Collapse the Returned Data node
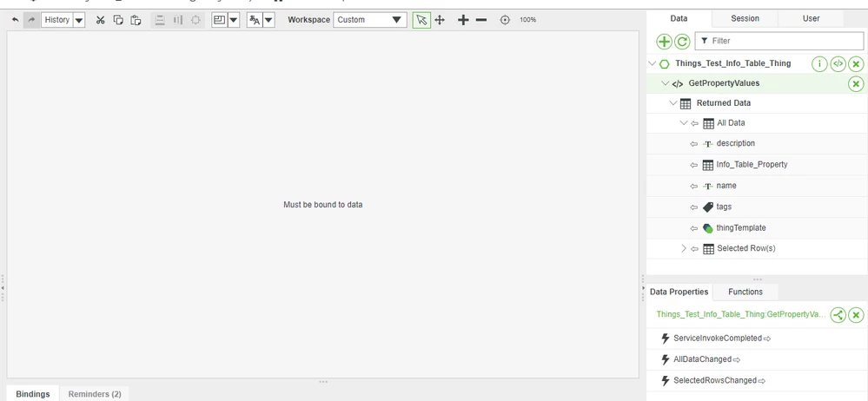Image resolution: width=868 pixels, height=401 pixels. coord(673,103)
